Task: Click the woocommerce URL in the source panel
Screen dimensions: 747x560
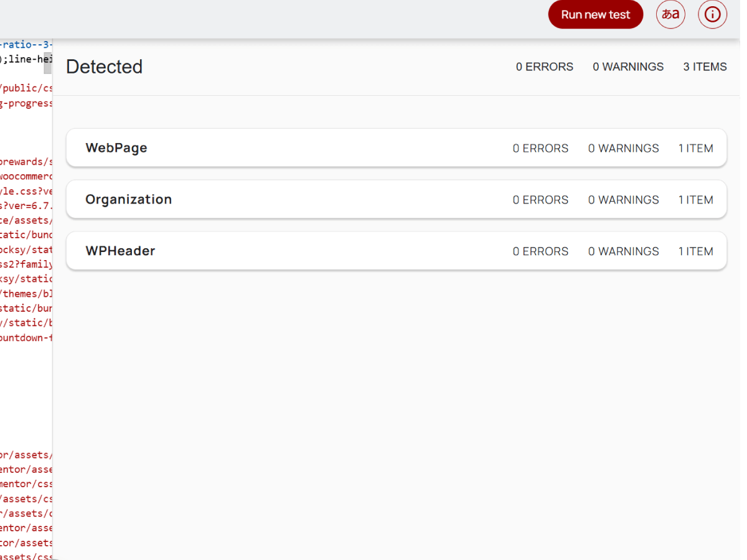Action: tap(25, 176)
